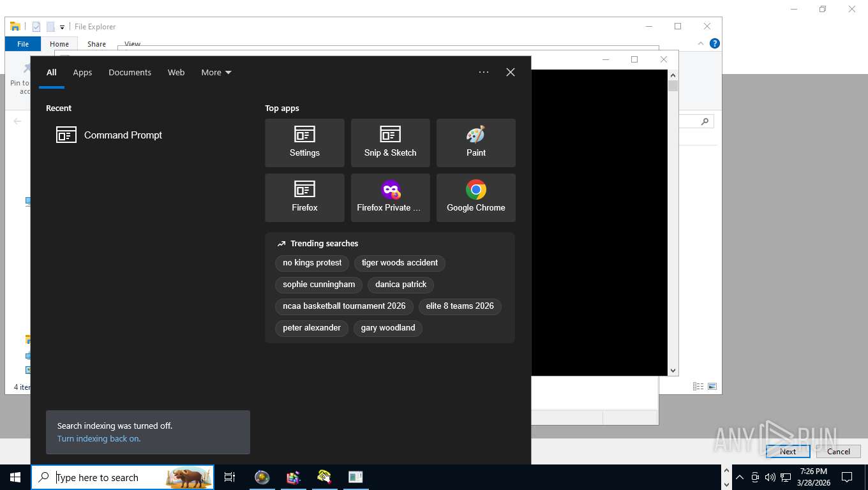Select the All search tab

coord(52,72)
